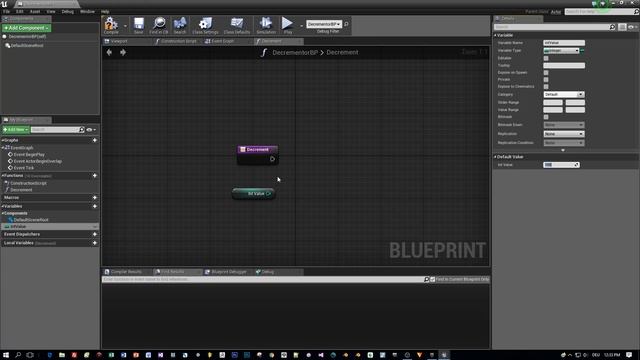
Task: Open the Replication dropdown
Action: point(564,134)
